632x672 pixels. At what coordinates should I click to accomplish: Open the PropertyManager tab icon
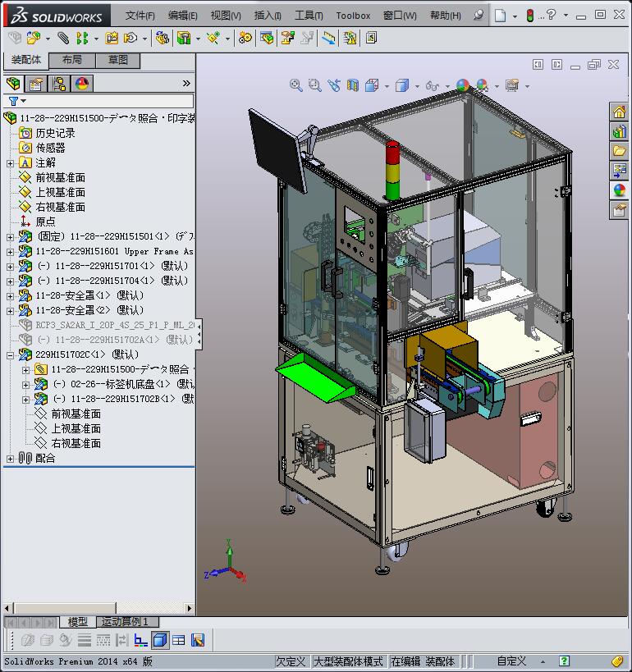(x=36, y=84)
